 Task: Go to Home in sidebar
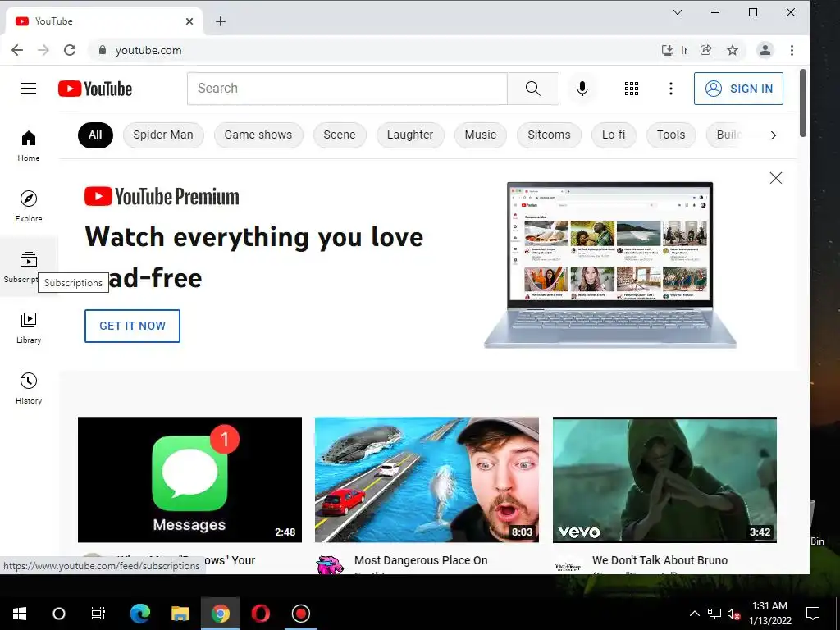click(x=29, y=146)
